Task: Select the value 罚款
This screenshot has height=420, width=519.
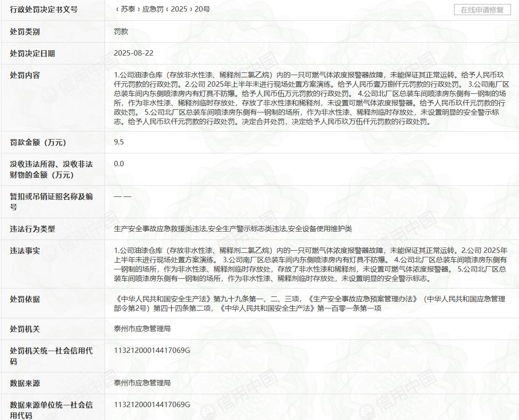Action: [121, 32]
